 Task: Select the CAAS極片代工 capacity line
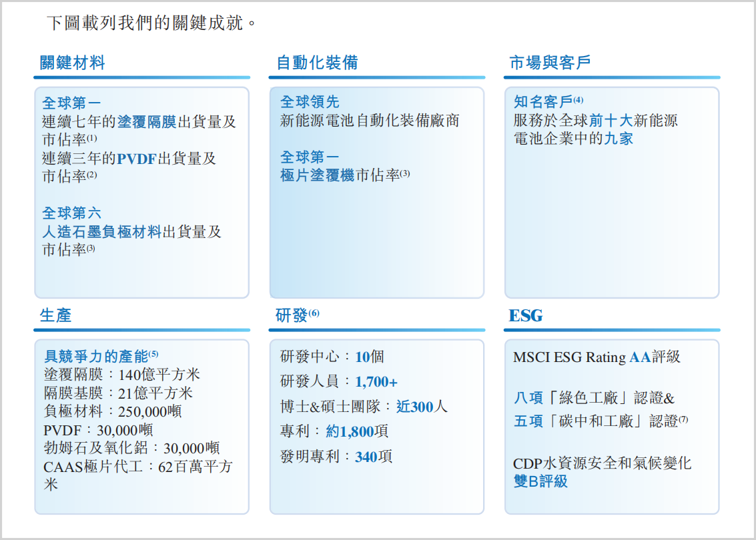coord(137,467)
